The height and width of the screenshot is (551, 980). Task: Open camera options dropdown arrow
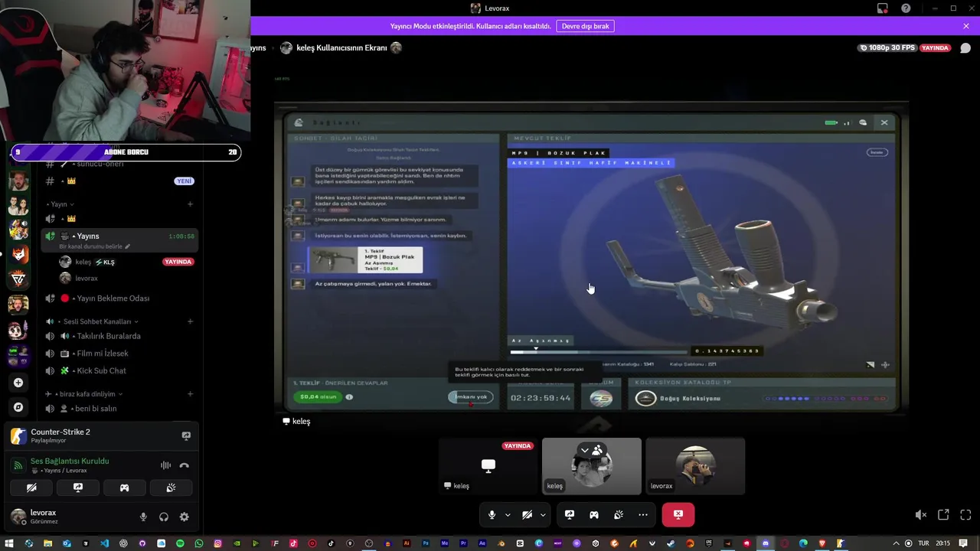(x=543, y=515)
